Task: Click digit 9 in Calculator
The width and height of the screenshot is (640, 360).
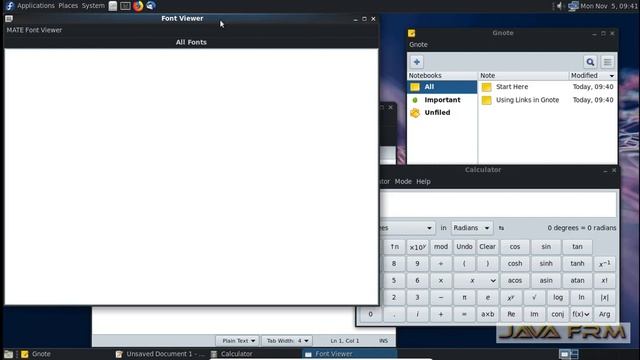Action: pos(418,264)
